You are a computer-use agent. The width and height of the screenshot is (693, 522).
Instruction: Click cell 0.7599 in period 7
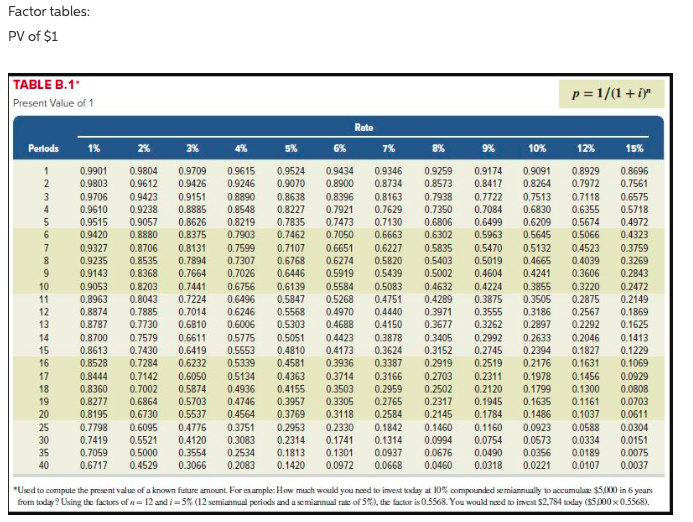pos(241,248)
